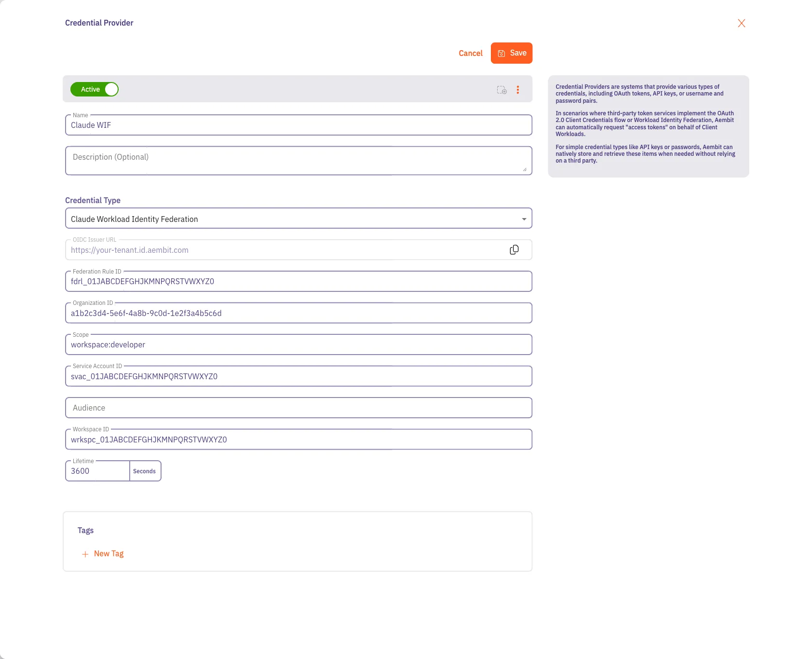
Task: Click the Organization ID field
Action: pyautogui.click(x=298, y=313)
